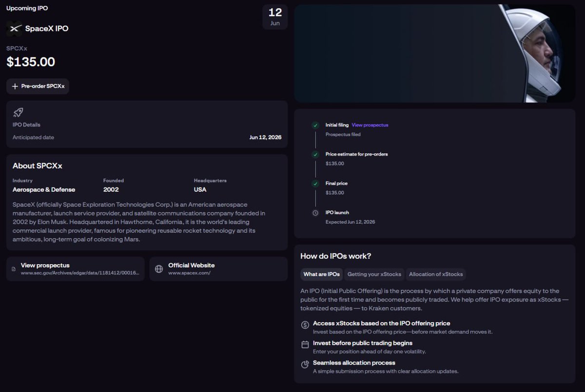This screenshot has height=392, width=585.
Task: Switch to Allocation of xStocks tab
Action: point(436,274)
